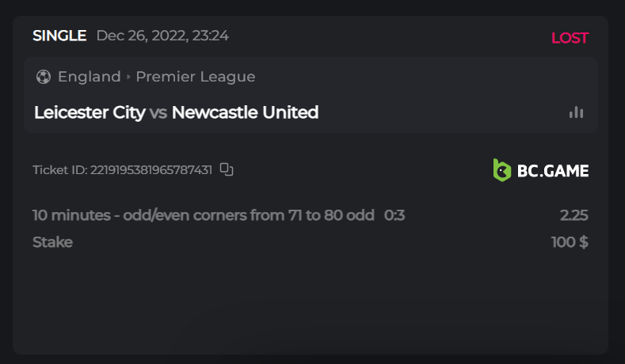Screen dimensions: 625x364
Task: Click the vs separator between teams
Action: coord(158,112)
